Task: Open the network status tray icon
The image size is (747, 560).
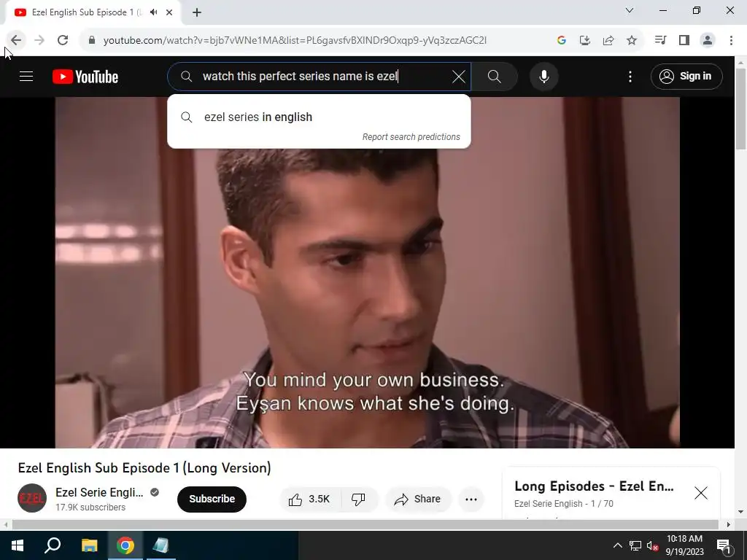Action: [x=635, y=545]
